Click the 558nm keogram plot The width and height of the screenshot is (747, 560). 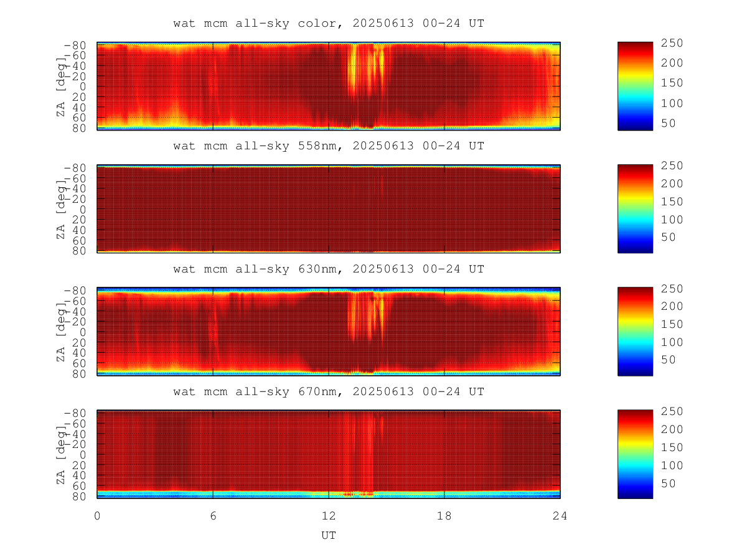(x=329, y=208)
